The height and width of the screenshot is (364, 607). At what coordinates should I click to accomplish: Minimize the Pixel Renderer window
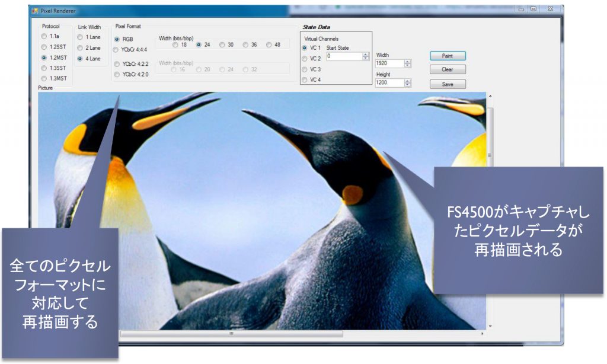[x=522, y=9]
